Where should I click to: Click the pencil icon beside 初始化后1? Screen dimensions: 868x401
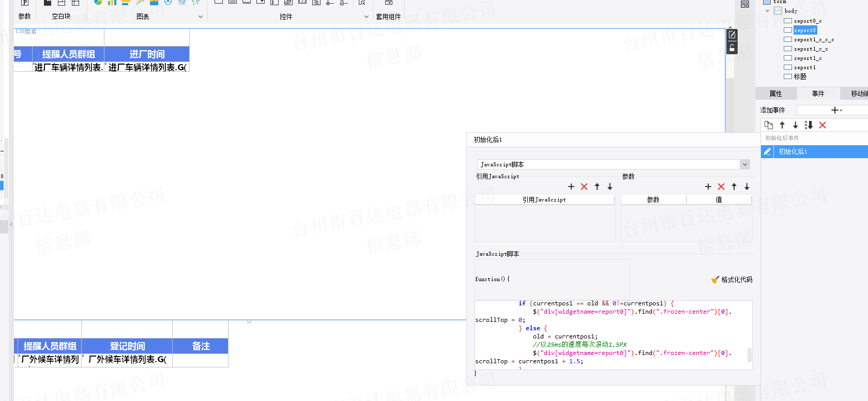click(767, 151)
